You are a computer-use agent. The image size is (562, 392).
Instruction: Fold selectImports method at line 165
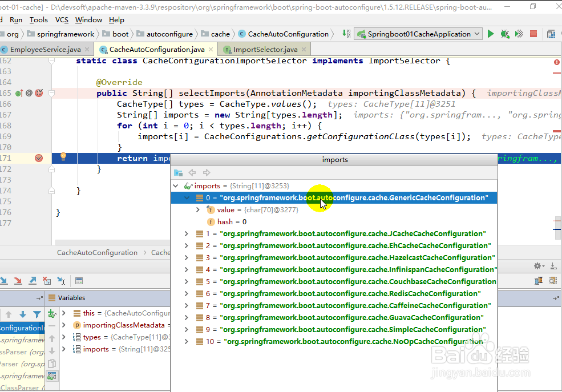(51, 94)
